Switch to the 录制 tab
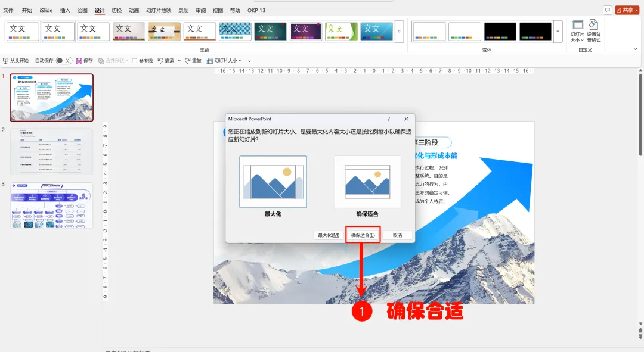This screenshot has width=644, height=352. (x=184, y=10)
